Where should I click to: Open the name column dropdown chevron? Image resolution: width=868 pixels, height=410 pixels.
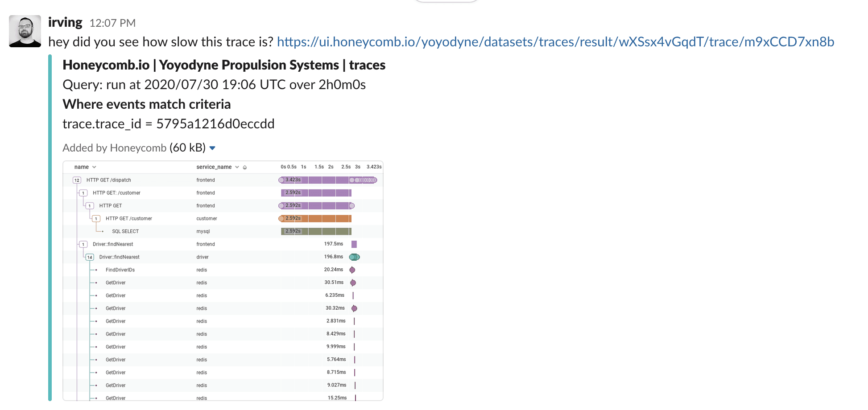94,167
